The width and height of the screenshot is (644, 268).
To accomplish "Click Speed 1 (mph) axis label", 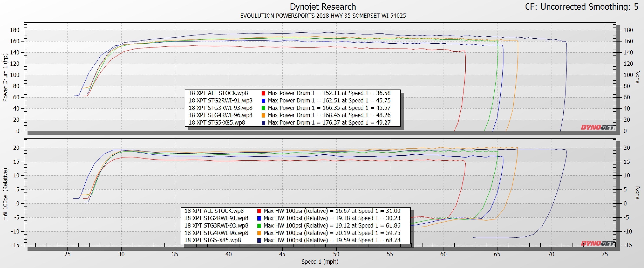I will pos(320,262).
